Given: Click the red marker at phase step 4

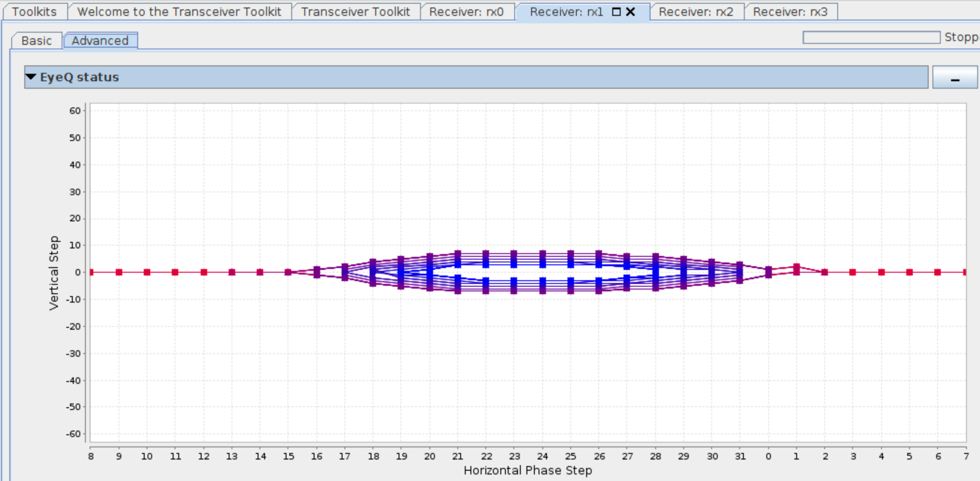Looking at the screenshot, I should coord(881,272).
